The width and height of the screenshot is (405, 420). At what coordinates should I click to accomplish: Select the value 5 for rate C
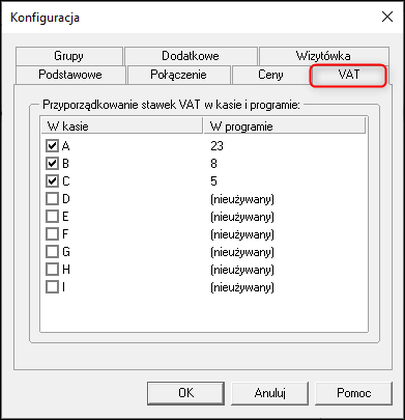point(214,181)
